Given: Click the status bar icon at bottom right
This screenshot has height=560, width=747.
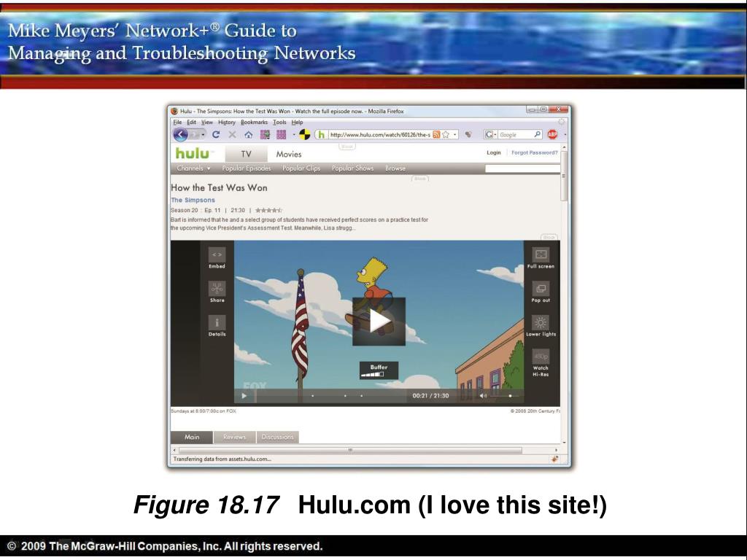Looking at the screenshot, I should (x=554, y=459).
